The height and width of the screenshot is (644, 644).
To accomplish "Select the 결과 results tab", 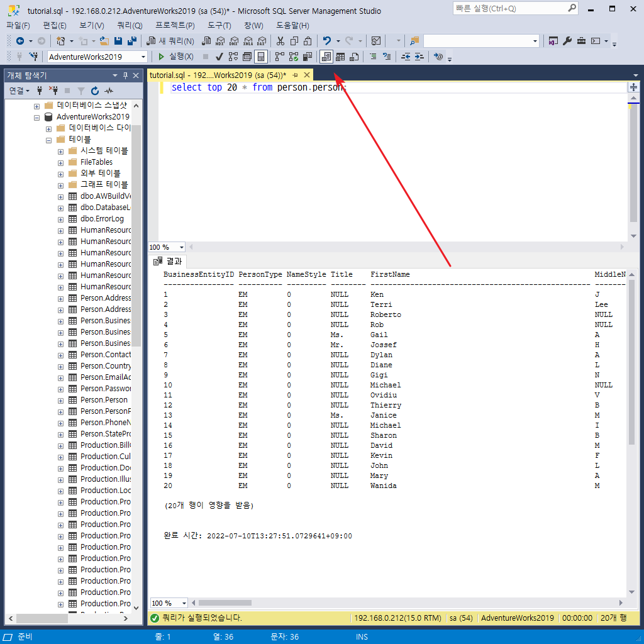I will [x=167, y=261].
